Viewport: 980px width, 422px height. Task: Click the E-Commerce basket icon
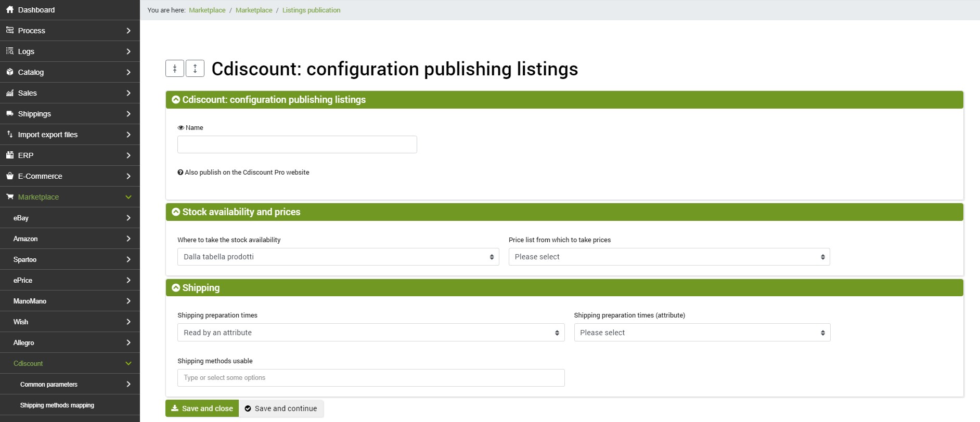(x=10, y=176)
